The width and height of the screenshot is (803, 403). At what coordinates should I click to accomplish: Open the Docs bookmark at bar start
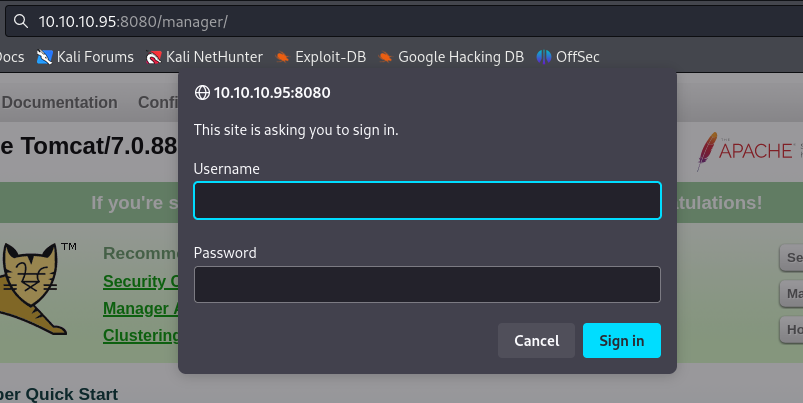pyautogui.click(x=11, y=57)
